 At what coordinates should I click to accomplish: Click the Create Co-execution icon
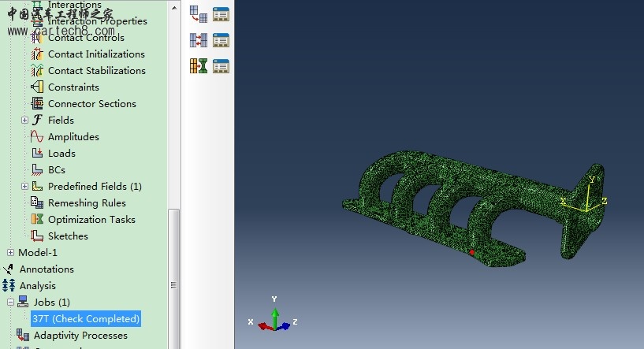tap(198, 65)
